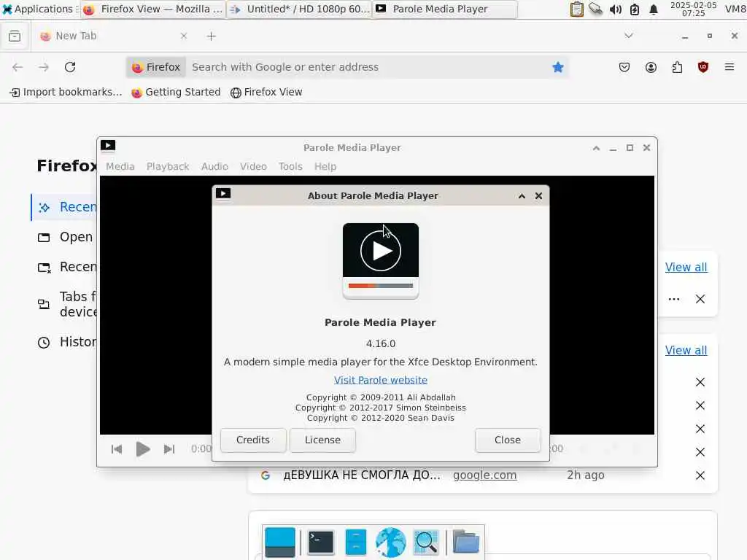
Task: Switch to Untitled HD 1080p taskbar window
Action: coord(298,9)
